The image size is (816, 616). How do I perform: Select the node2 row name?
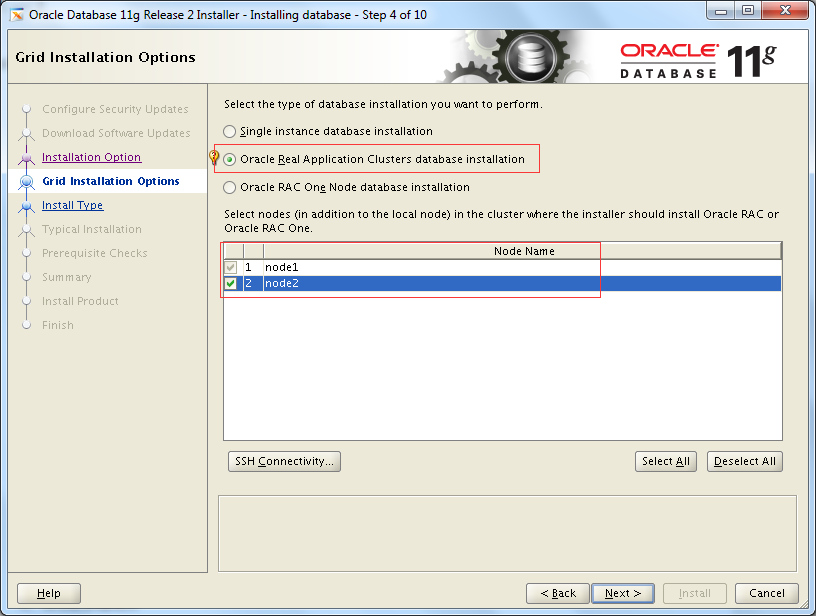[282, 284]
